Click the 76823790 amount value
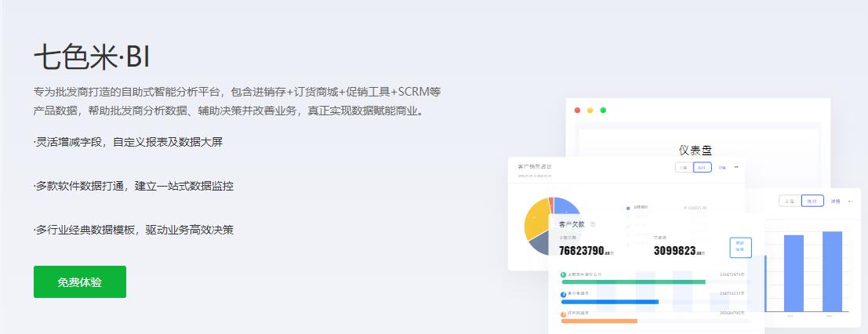868x334 pixels. 581,251
